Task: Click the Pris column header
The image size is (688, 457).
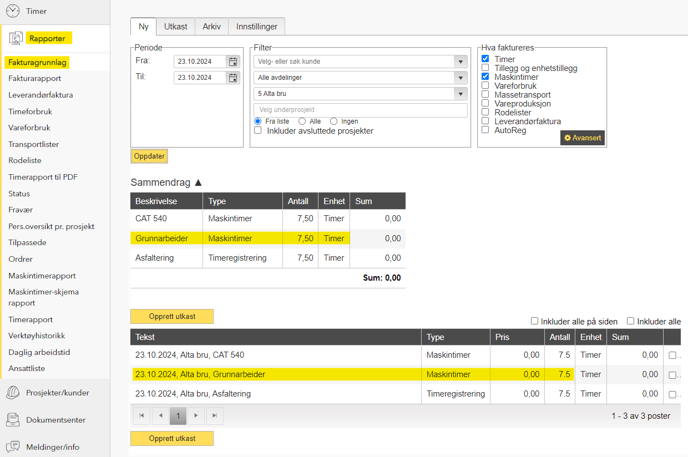Action: (x=517, y=337)
